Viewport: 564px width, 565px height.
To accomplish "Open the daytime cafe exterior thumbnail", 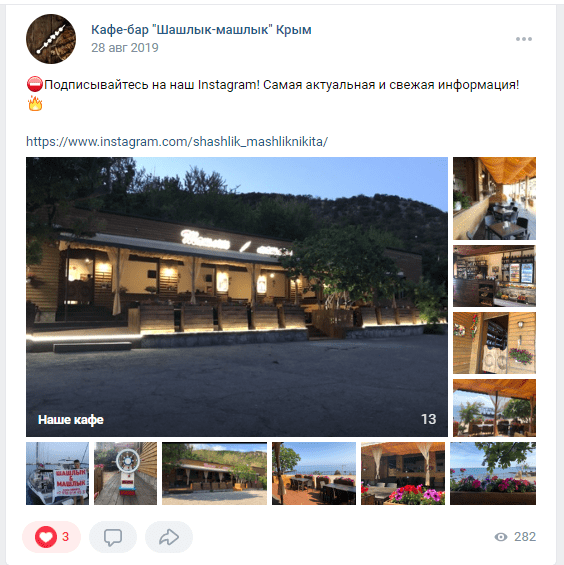I will pyautogui.click(x=214, y=473).
